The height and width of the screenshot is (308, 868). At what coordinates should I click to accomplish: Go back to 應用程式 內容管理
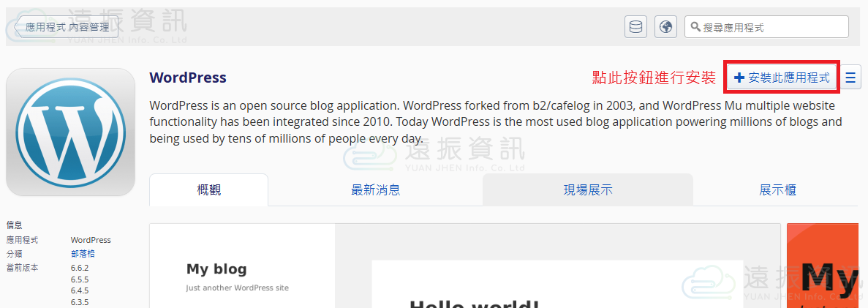click(66, 27)
